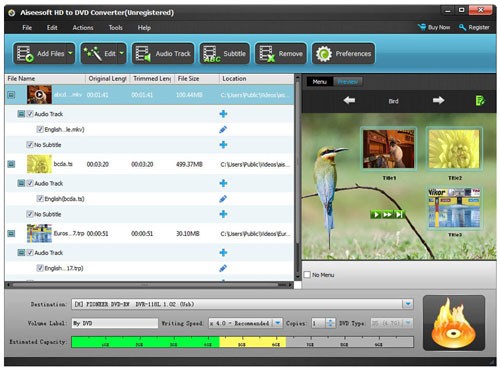Screen dimensions: 500x371
Task: Select Title3 thumbnail in menu preview
Action: tap(454, 208)
